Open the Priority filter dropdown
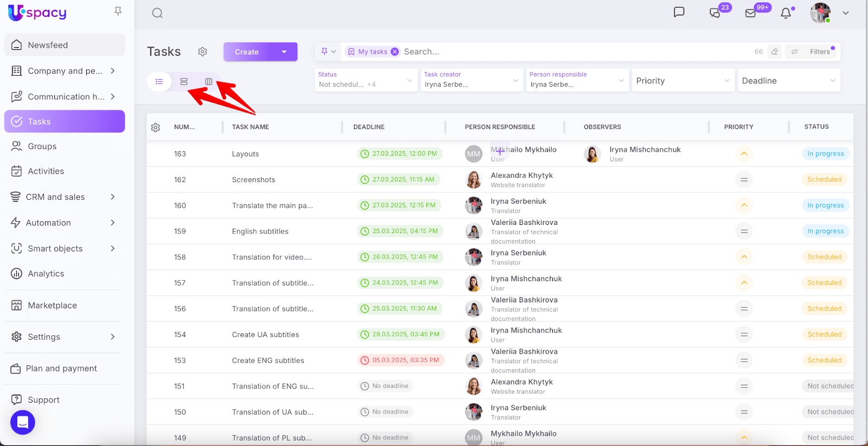868x446 pixels. 682,81
